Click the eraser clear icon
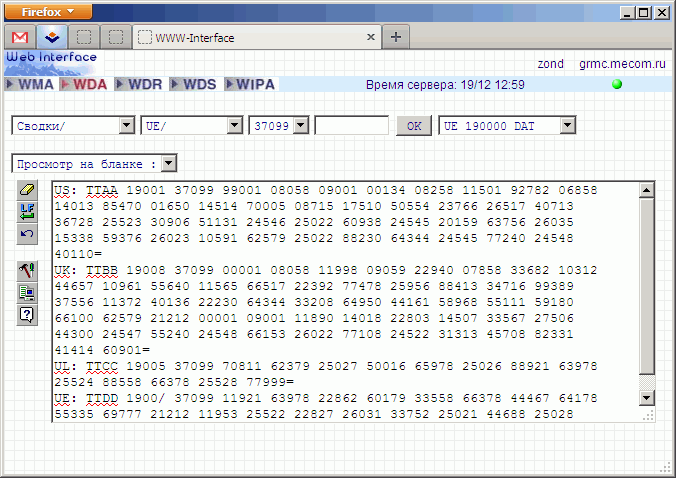676x478 pixels. pyautogui.click(x=27, y=190)
